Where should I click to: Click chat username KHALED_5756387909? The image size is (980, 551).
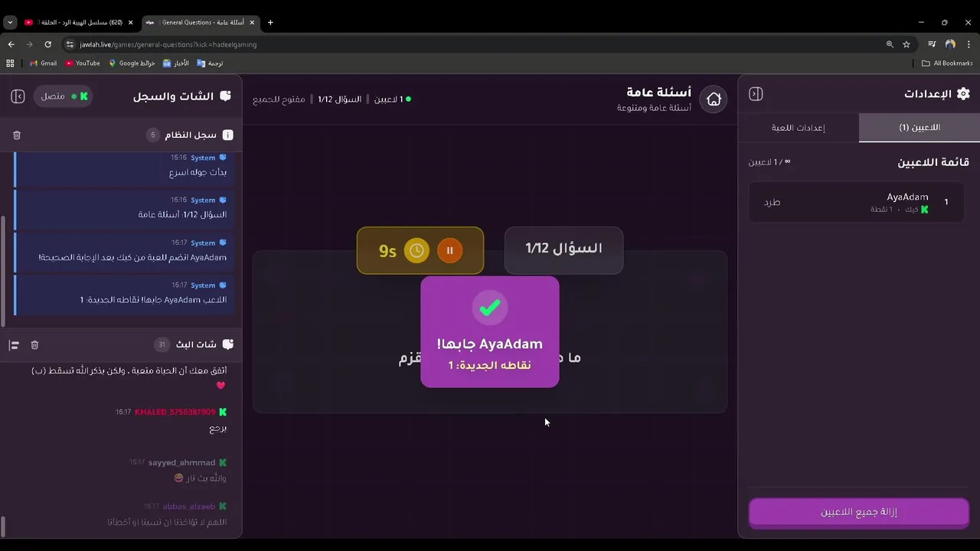coord(175,412)
